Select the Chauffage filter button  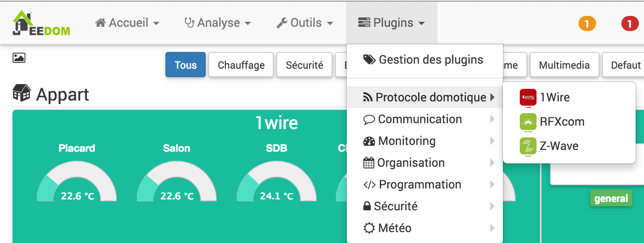click(241, 65)
